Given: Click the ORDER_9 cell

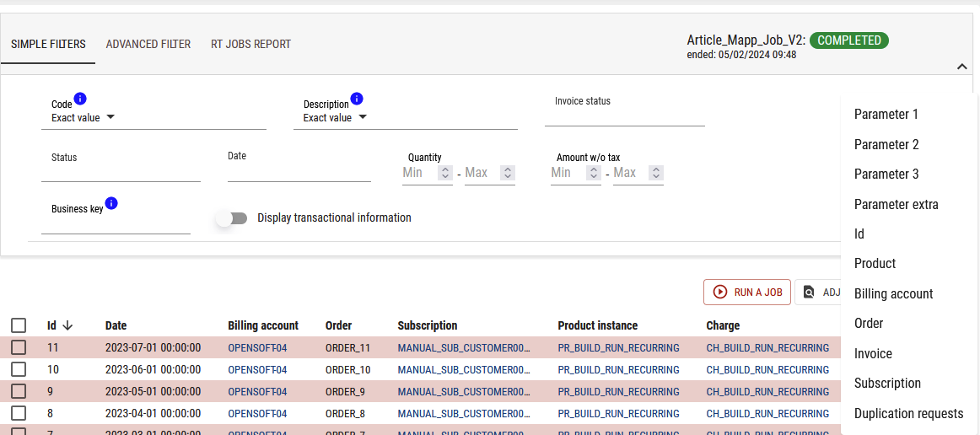Looking at the screenshot, I should [346, 392].
